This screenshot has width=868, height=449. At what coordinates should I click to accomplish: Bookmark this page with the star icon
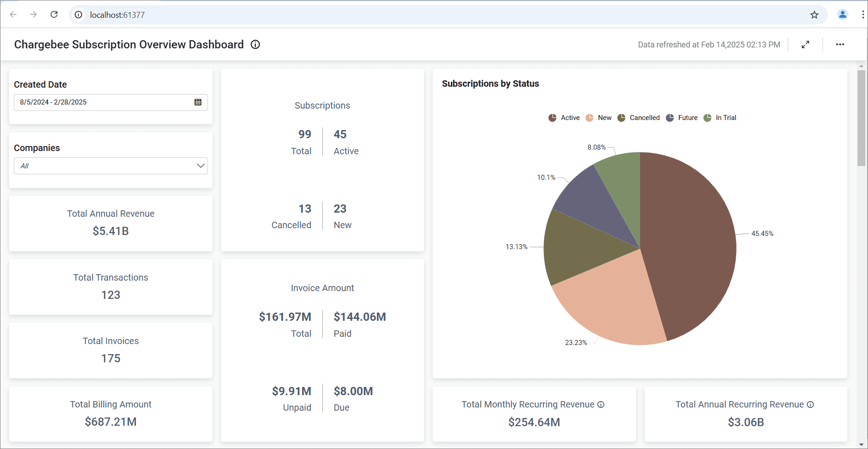pyautogui.click(x=814, y=15)
